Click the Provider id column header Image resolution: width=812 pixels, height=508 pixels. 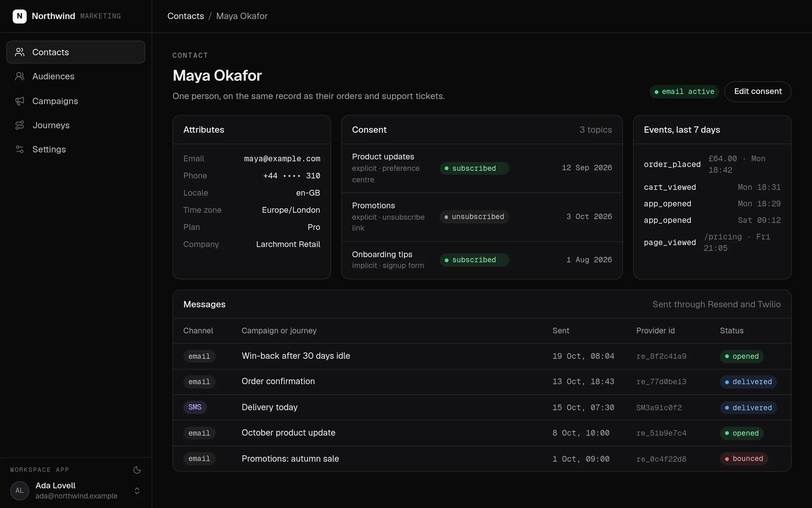[x=655, y=331]
